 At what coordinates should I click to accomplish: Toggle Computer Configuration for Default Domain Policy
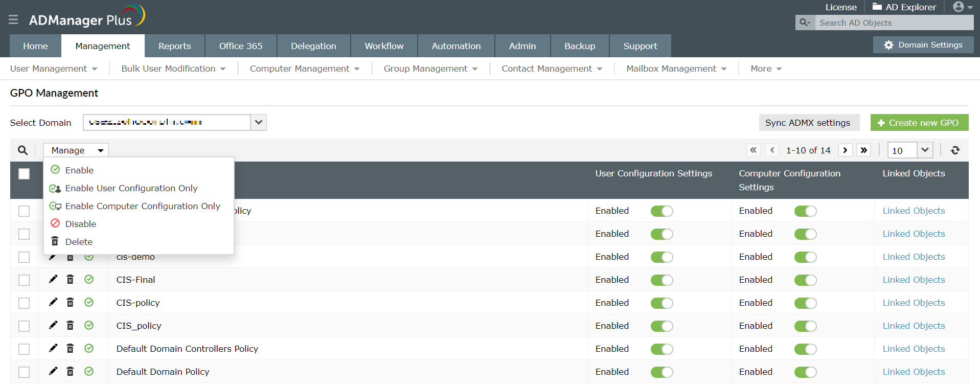coord(805,372)
